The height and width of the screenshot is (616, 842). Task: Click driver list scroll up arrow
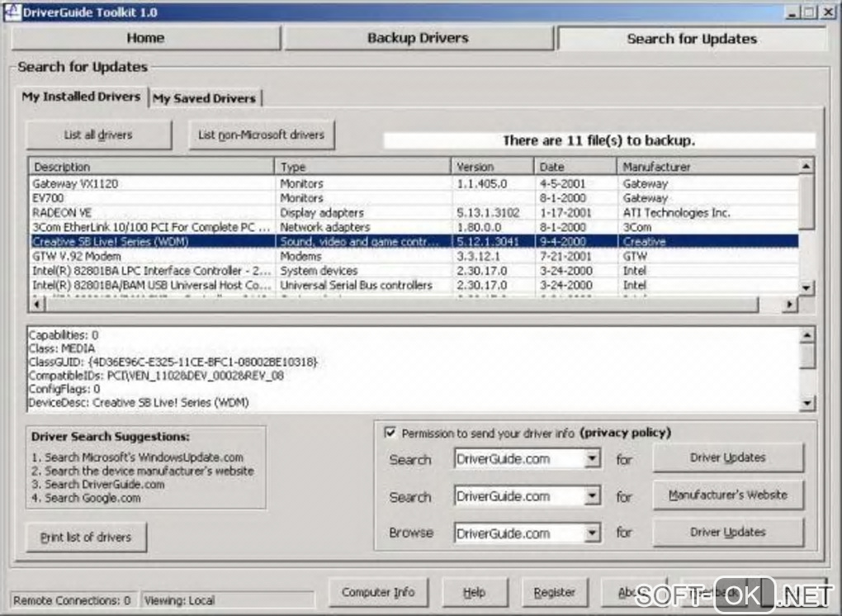click(x=806, y=167)
